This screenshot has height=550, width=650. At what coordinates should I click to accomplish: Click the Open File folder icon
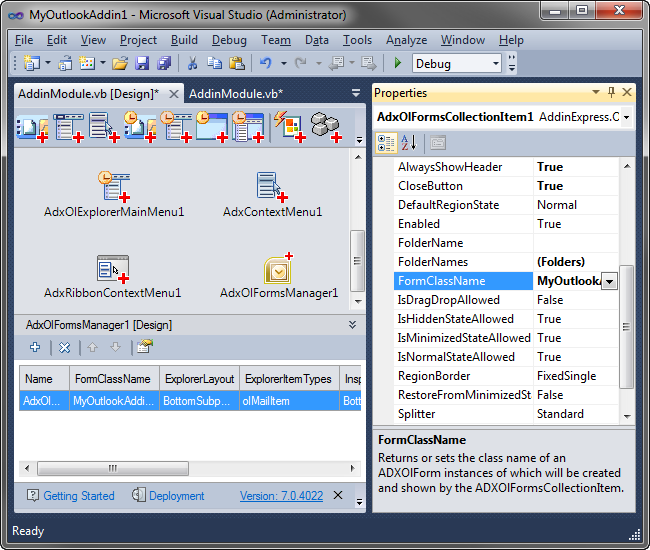pos(120,63)
